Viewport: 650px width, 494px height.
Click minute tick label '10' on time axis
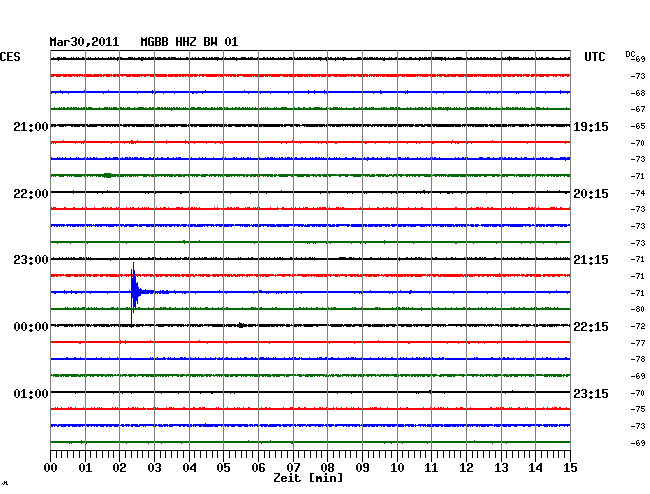coord(397,468)
